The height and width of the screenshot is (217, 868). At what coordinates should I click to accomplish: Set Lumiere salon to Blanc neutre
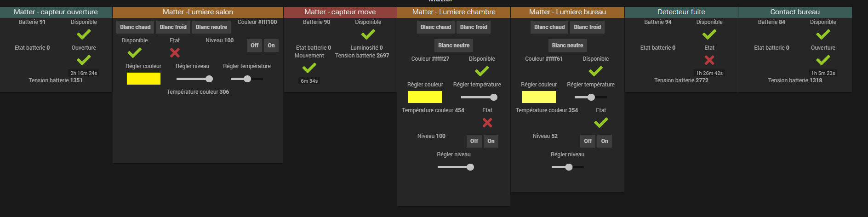tap(211, 27)
